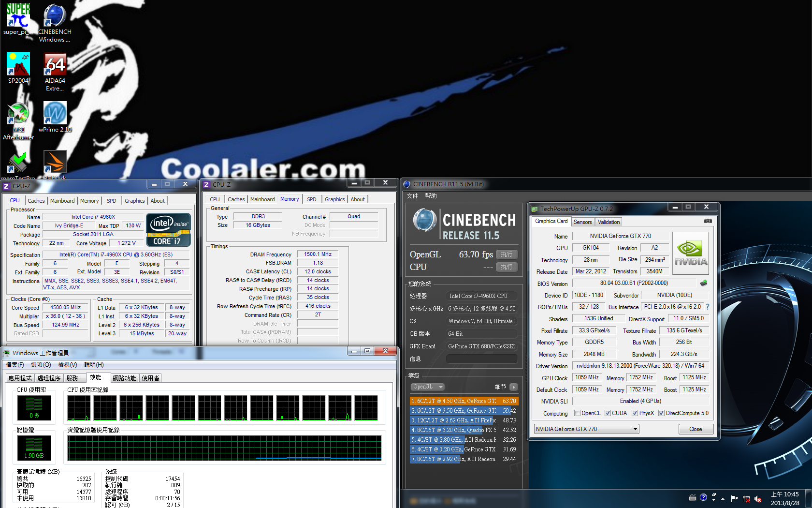
Task: Click the volume muted icon in system tray
Action: pos(758,499)
